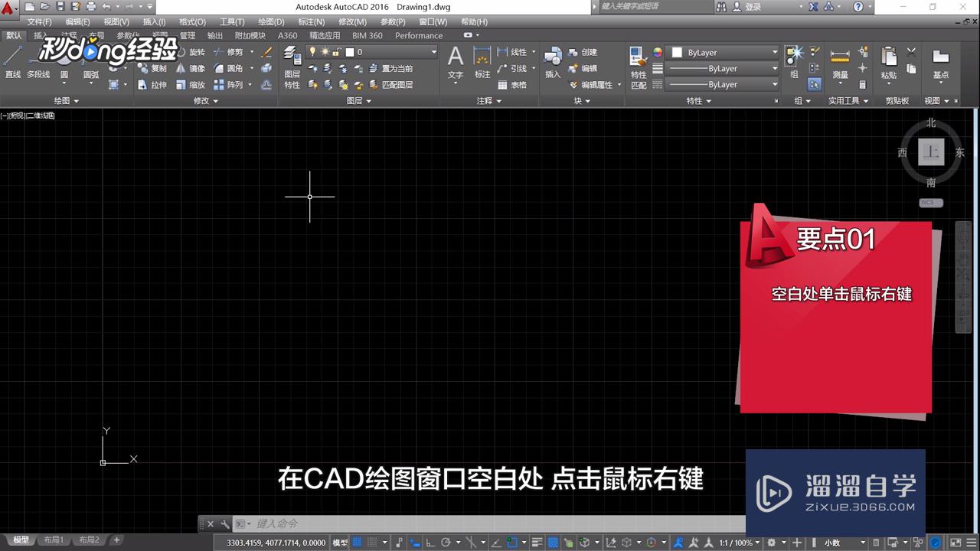Open the 视图(V) menu

click(x=116, y=21)
